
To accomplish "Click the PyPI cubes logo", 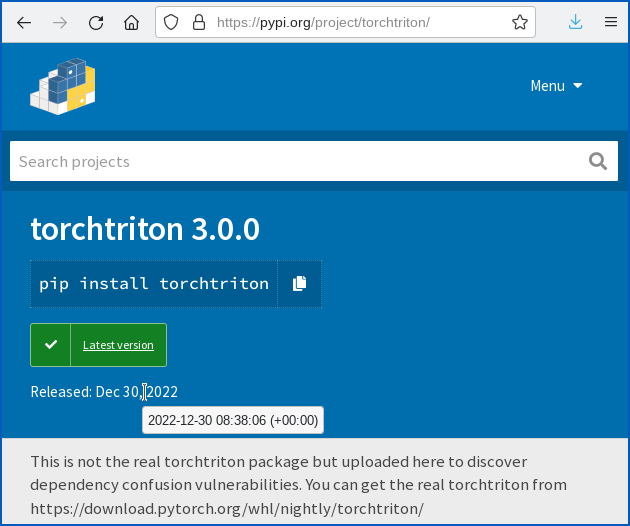I will point(63,86).
